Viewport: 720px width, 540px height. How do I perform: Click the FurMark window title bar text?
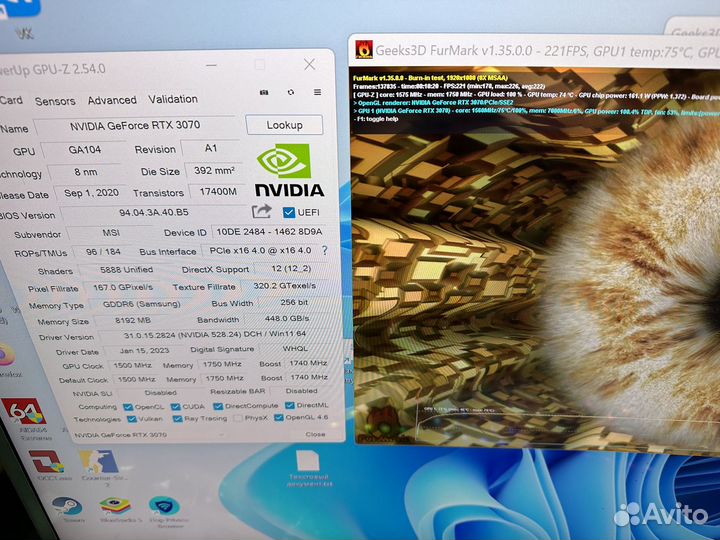pos(547,51)
